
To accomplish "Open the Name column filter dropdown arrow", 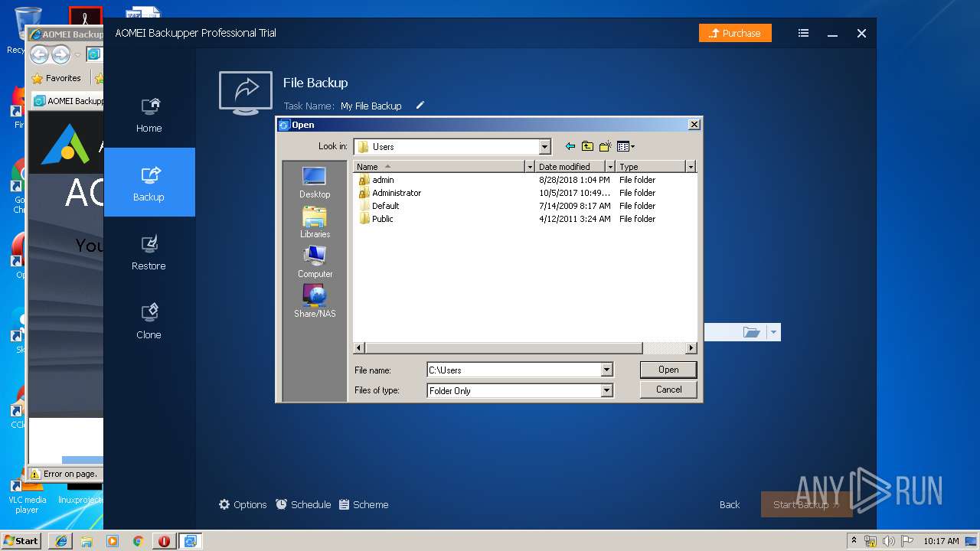I will coord(529,166).
